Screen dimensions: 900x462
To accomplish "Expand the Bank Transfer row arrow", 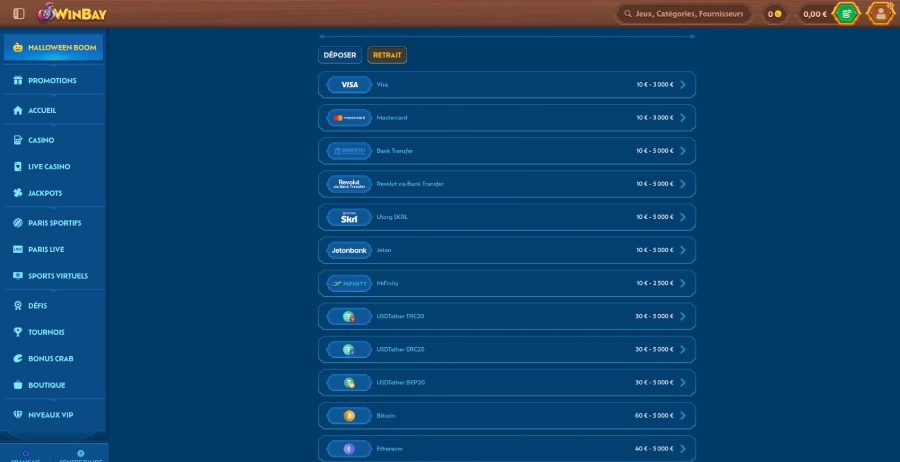I will coord(683,151).
